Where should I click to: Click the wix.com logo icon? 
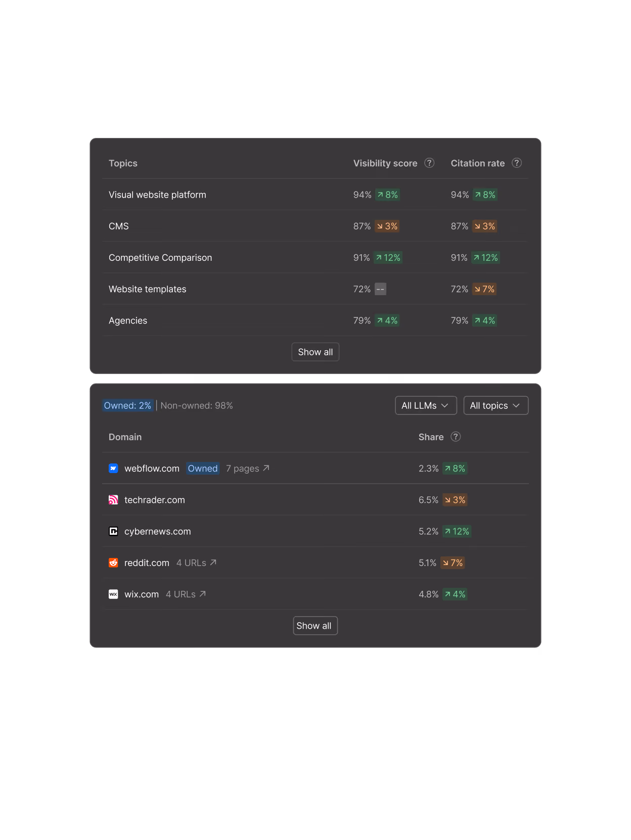click(x=113, y=594)
